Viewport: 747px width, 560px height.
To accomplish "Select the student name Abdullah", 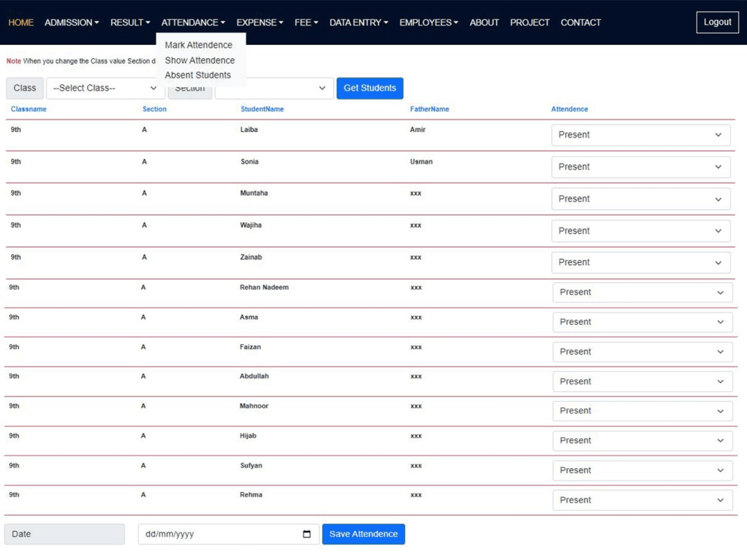I will point(254,376).
